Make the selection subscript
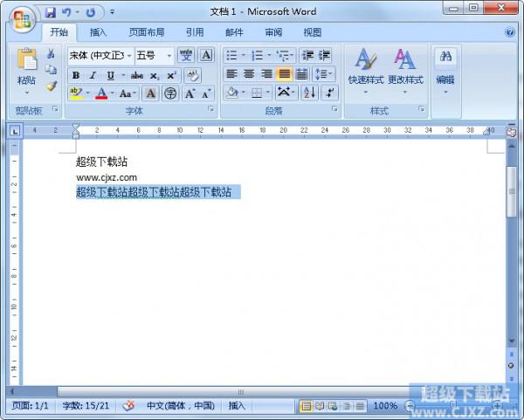 point(155,75)
